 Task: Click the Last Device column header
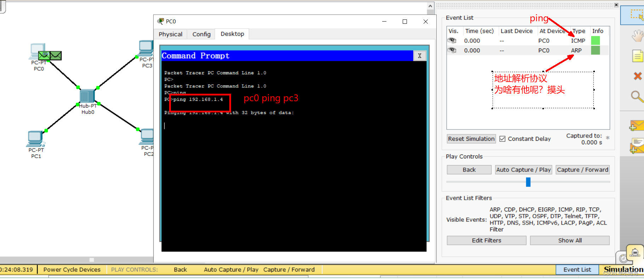(517, 31)
